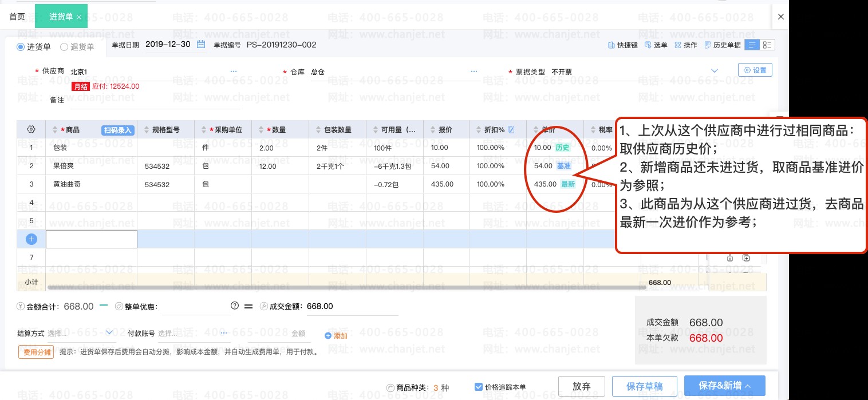
Task: Expand the 保存&新增 arrow menu
Action: pyautogui.click(x=747, y=386)
